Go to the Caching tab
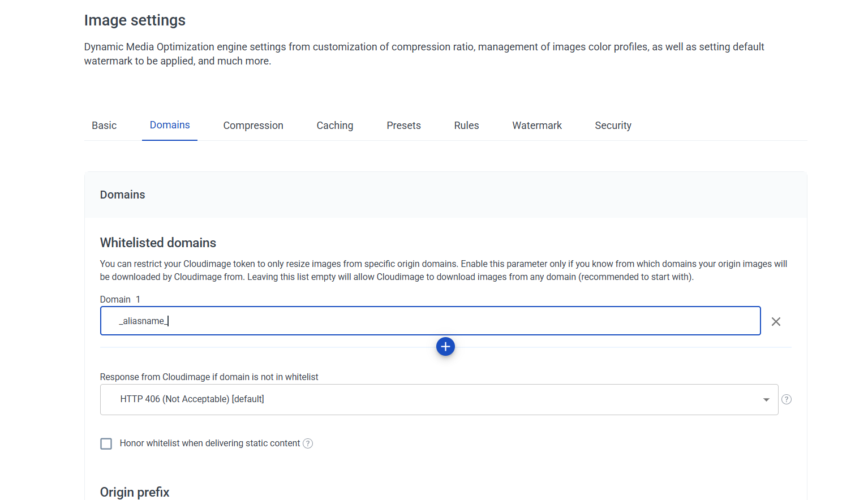This screenshot has height=500, width=868. pos(334,126)
